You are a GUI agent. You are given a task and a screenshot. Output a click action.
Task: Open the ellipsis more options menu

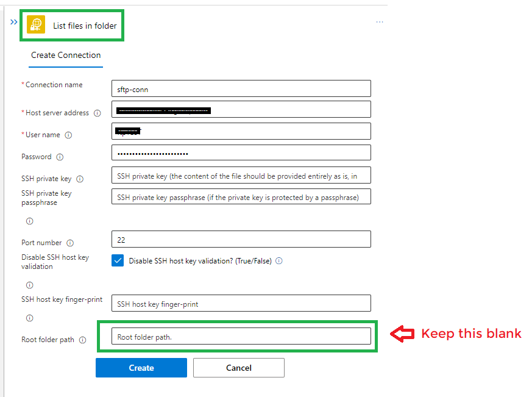pos(380,22)
